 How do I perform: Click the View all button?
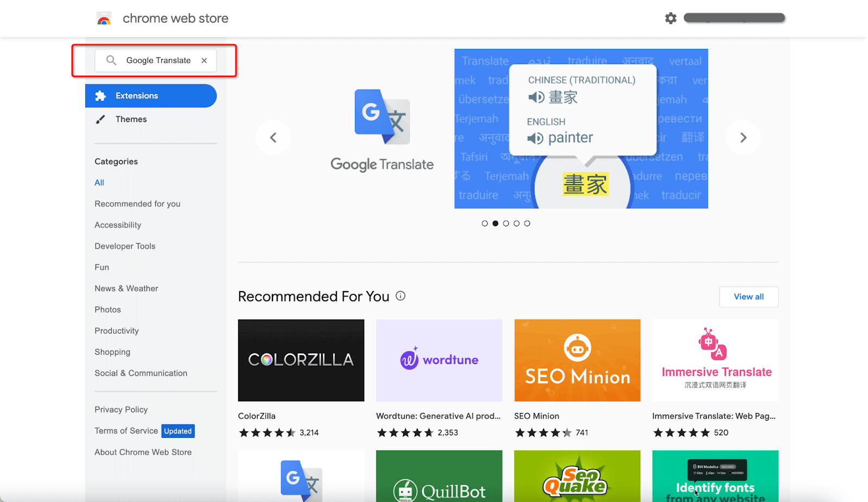pyautogui.click(x=749, y=297)
